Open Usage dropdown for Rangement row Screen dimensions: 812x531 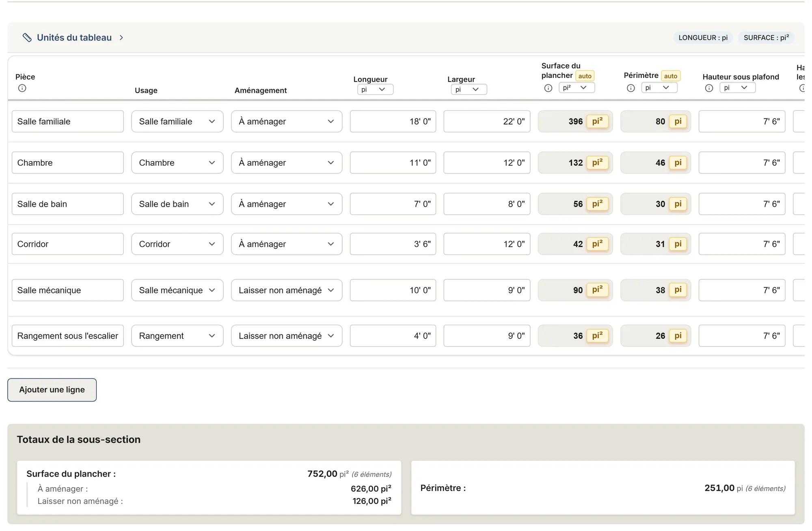177,336
